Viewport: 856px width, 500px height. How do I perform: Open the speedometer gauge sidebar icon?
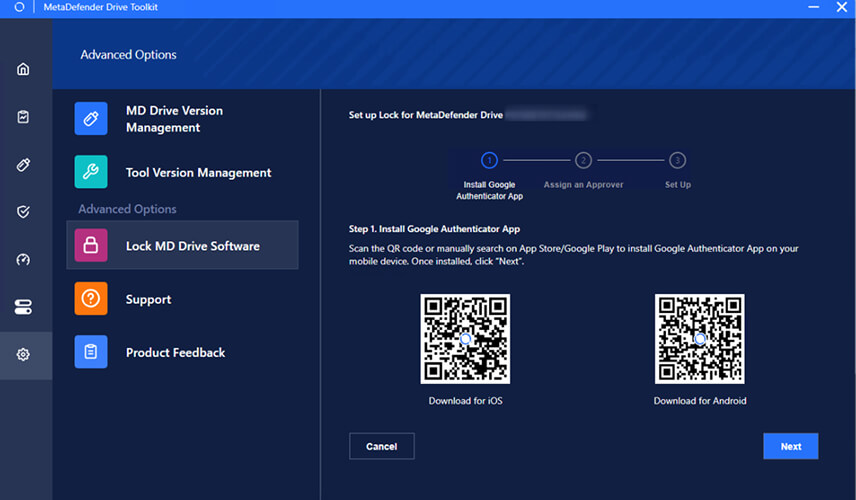[x=23, y=259]
